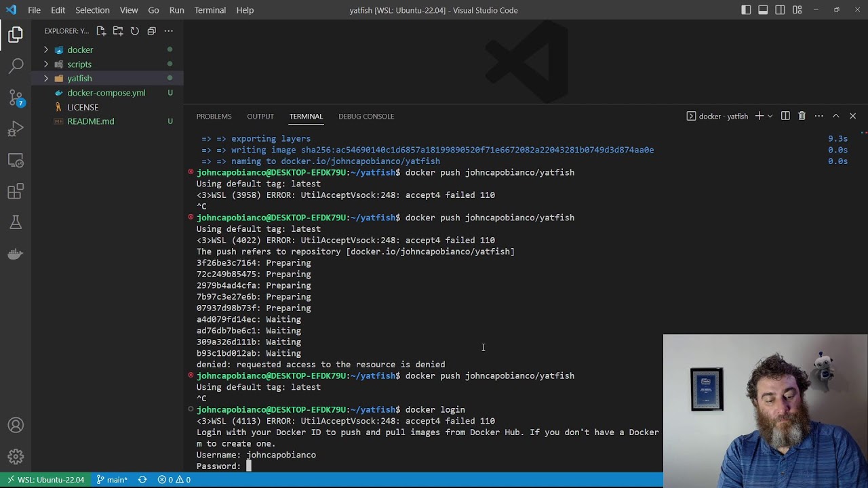Click the main* branch in status bar
Viewport: 868px width, 488px height.
112,480
